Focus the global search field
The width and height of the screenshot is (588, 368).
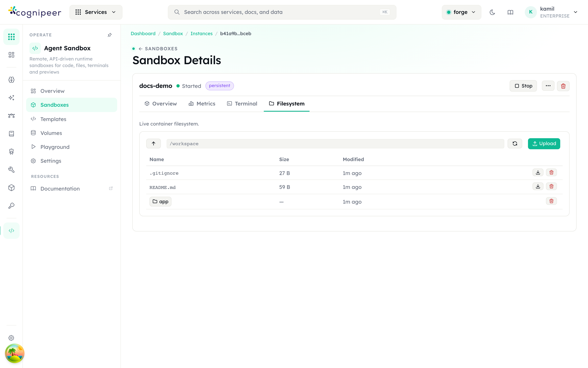click(282, 12)
